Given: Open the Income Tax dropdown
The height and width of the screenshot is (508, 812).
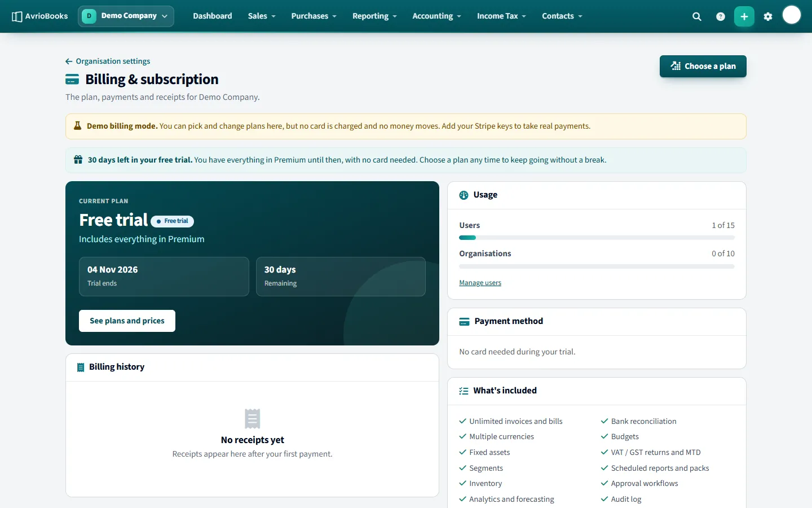Looking at the screenshot, I should 501,16.
